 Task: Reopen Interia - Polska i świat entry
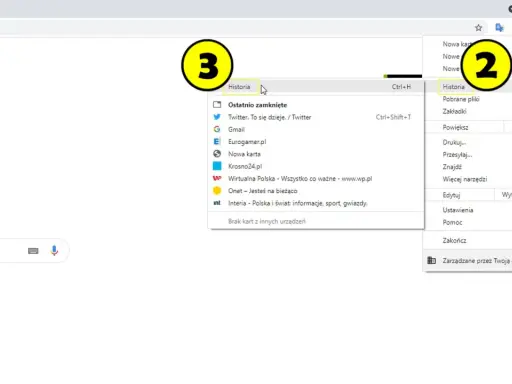point(316,203)
